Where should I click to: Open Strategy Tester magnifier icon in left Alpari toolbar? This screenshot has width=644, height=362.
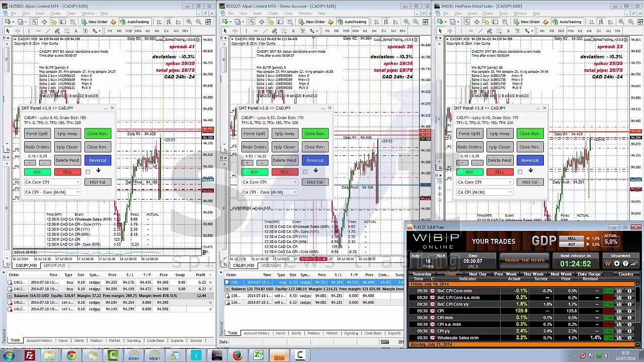[72, 22]
